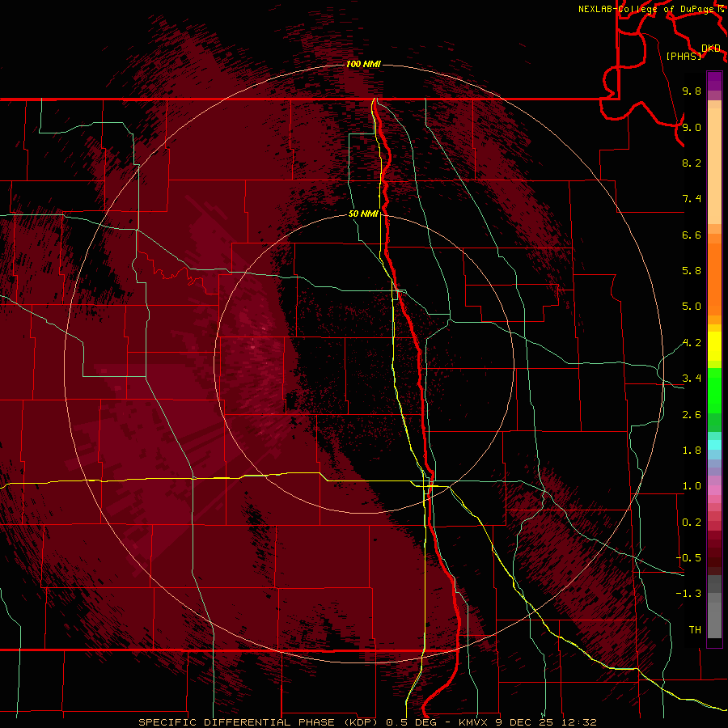
Task: Pick the orange band on the color scale
Action: (x=714, y=280)
